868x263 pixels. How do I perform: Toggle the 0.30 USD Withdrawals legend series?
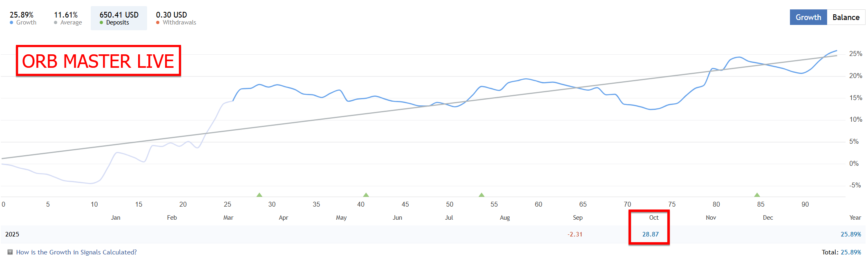[x=176, y=18]
